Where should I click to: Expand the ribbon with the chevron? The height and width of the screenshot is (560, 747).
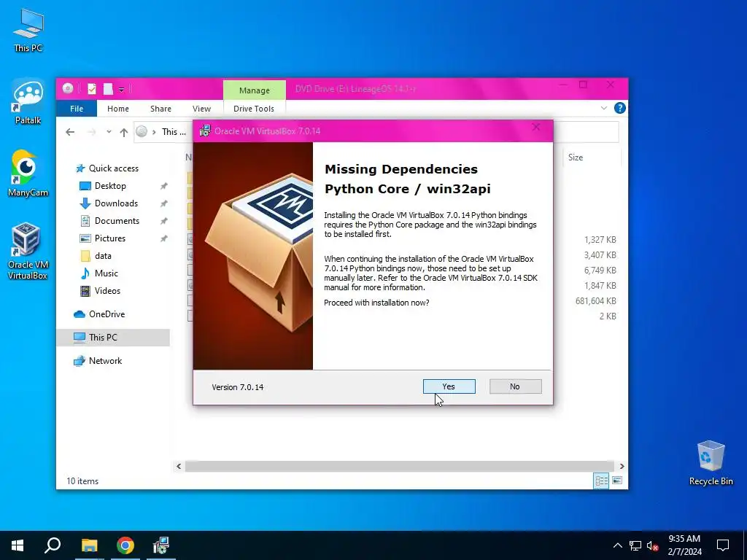click(x=603, y=108)
